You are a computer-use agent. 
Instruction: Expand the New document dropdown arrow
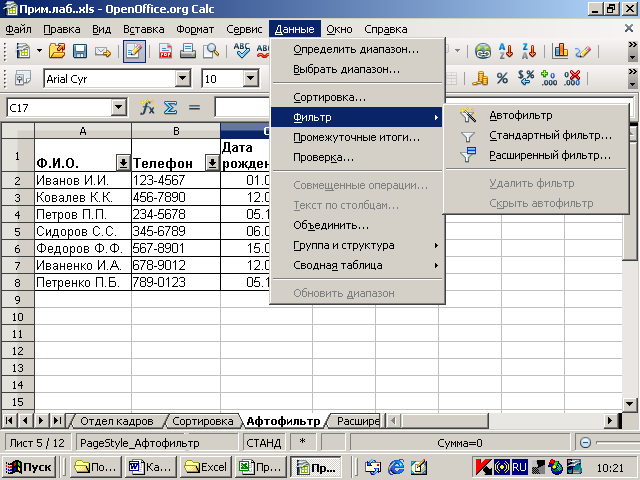pos(39,51)
